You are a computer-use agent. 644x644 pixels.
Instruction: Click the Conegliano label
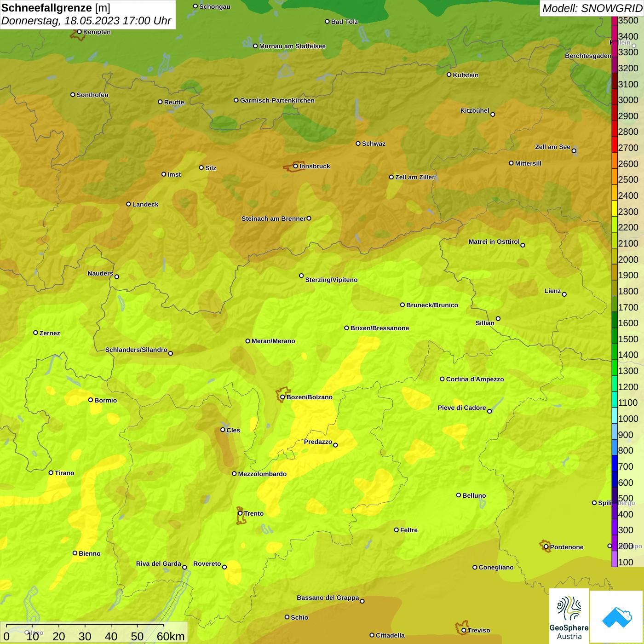pyautogui.click(x=496, y=567)
